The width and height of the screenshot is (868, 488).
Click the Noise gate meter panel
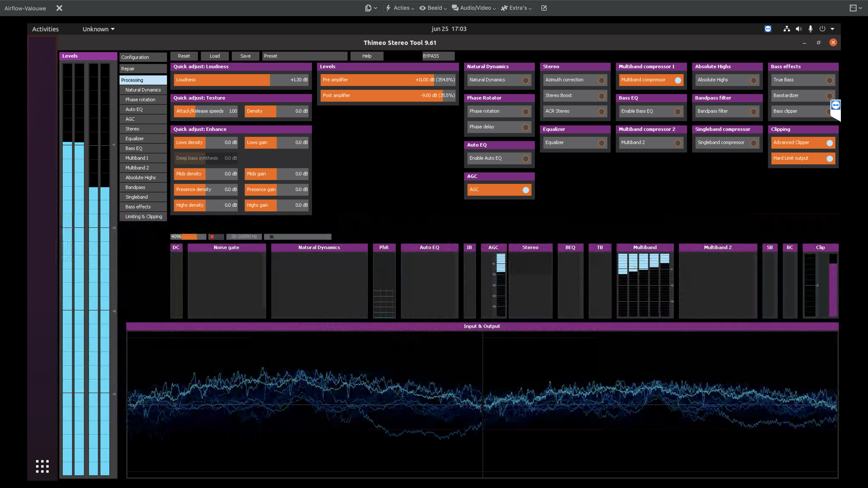(227, 281)
